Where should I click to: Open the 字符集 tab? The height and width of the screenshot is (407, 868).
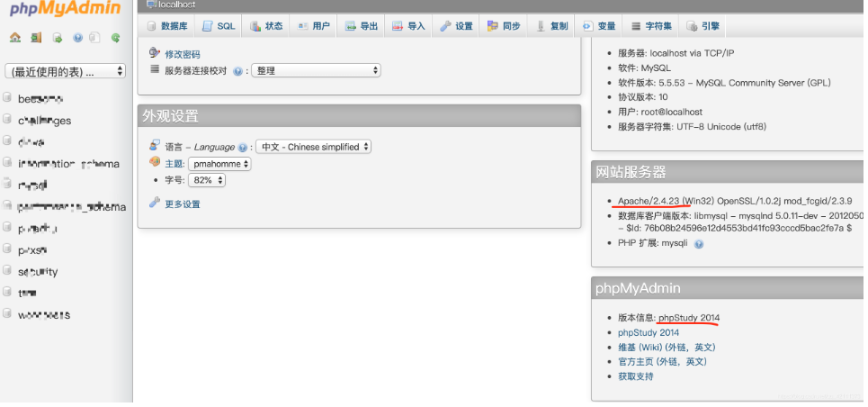651,26
